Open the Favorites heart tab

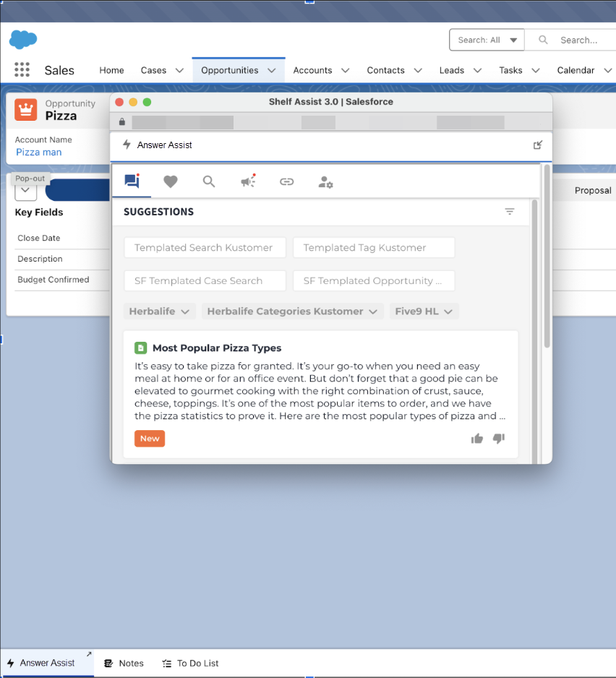click(x=171, y=181)
